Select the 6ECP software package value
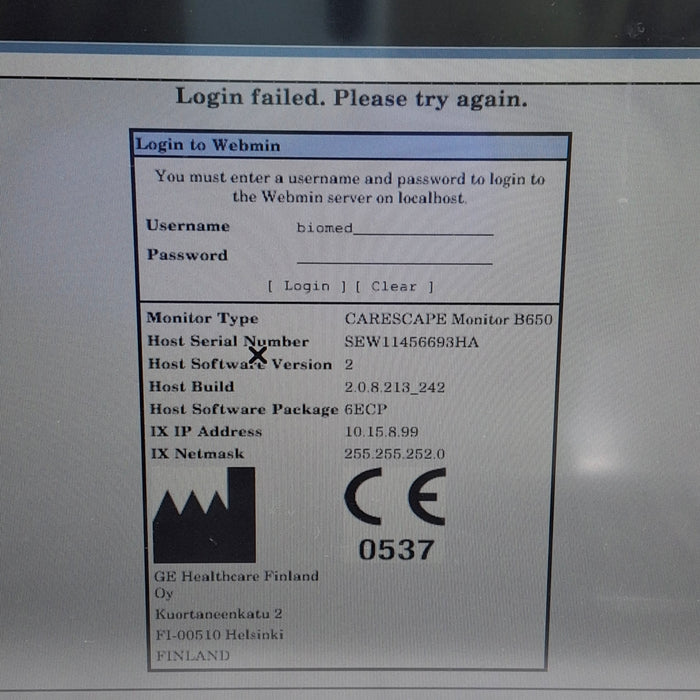The image size is (700, 700). 366,409
